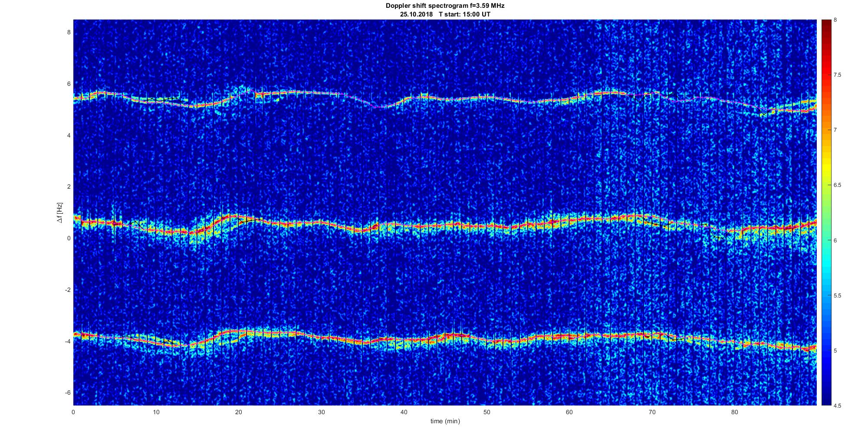Click the y-axis tick label '-2'
The width and height of the screenshot is (868, 435).
(68, 290)
